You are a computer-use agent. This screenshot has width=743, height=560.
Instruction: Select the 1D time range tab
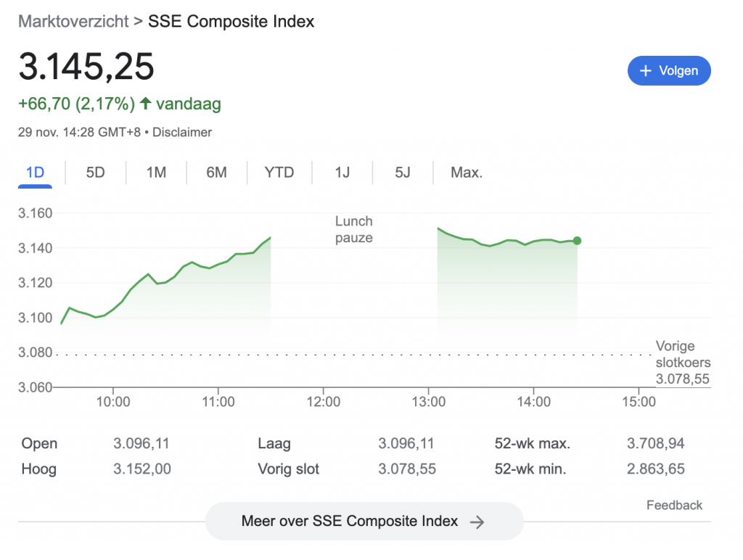35,173
